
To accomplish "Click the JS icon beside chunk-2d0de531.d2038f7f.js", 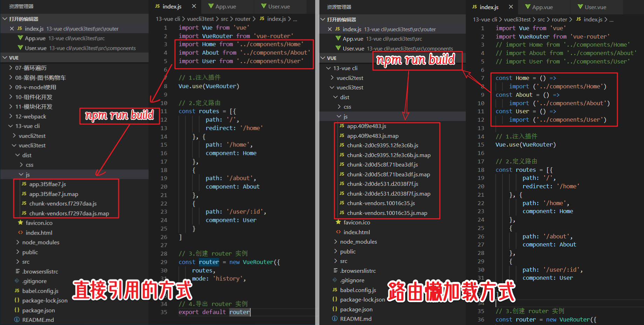I will [x=342, y=184].
